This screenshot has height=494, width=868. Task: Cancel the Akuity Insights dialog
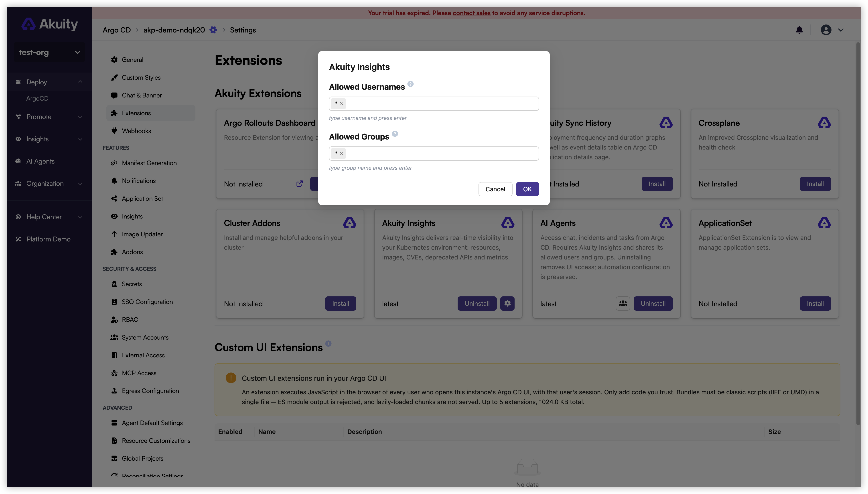(x=495, y=189)
